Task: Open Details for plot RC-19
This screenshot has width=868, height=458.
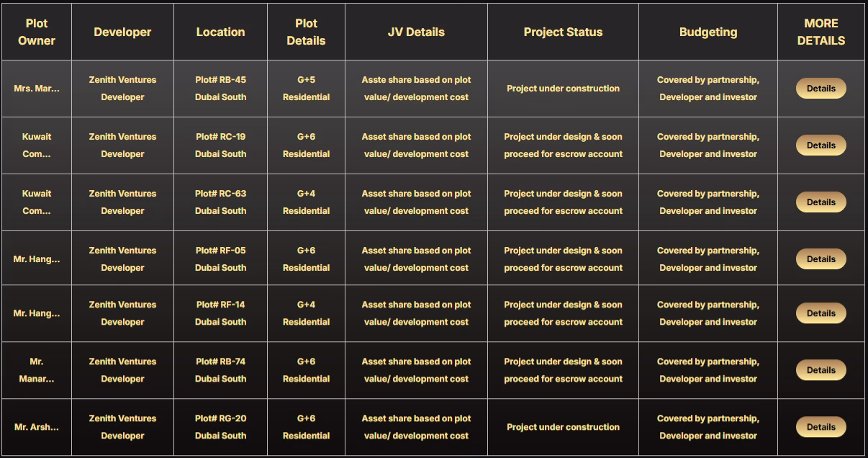Action: coord(820,145)
